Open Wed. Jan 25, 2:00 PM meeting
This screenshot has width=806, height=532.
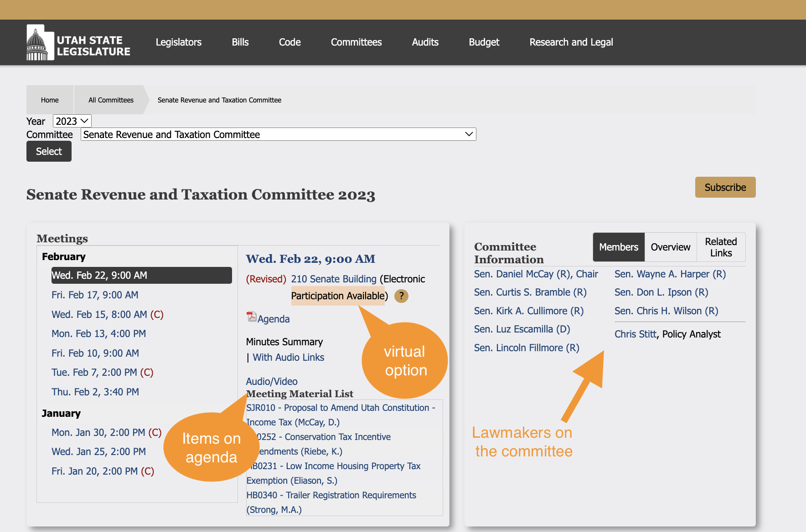tap(98, 452)
